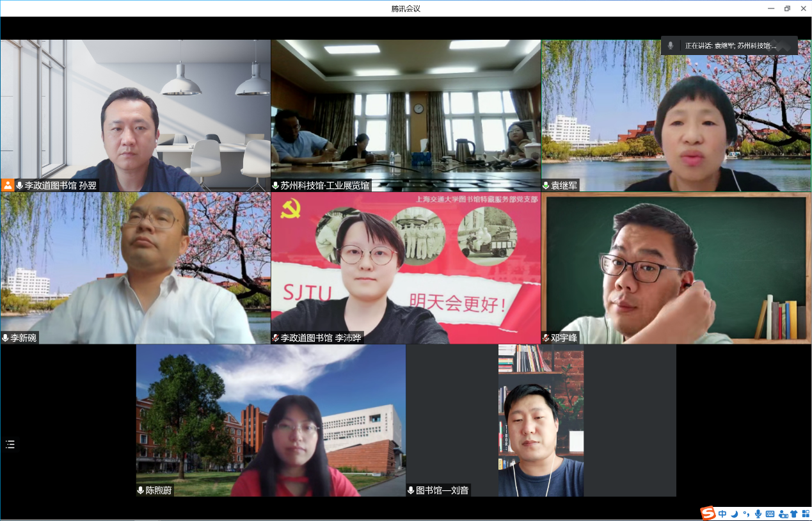Click the 邓宇峰 name label
The height and width of the screenshot is (521, 812).
click(x=564, y=338)
